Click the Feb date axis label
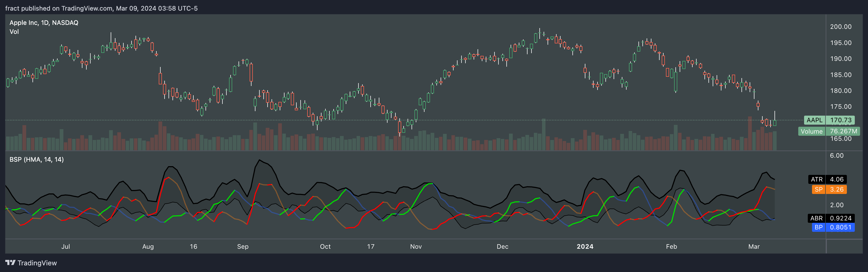Screen dimensions: 868x272 tap(671, 247)
